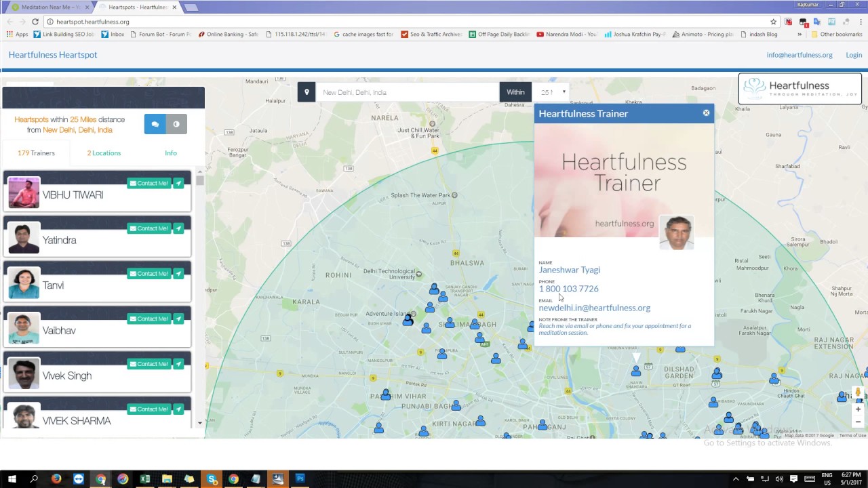The width and height of the screenshot is (868, 488).
Task: Open the Online Banking bookmark
Action: 228,34
